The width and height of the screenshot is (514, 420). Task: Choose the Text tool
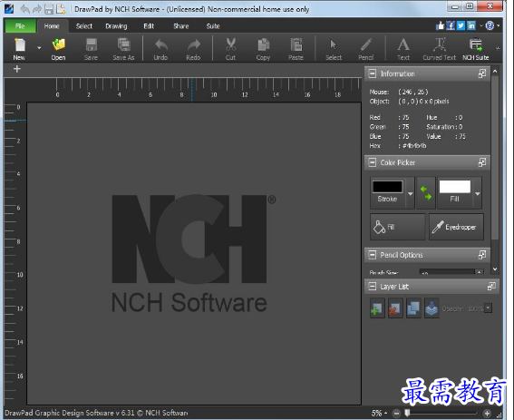(x=403, y=49)
